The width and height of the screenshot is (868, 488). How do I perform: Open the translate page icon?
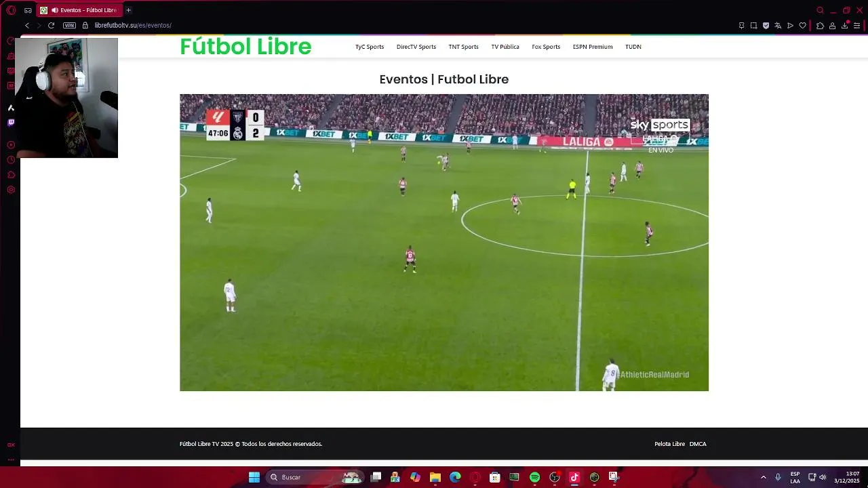[778, 26]
